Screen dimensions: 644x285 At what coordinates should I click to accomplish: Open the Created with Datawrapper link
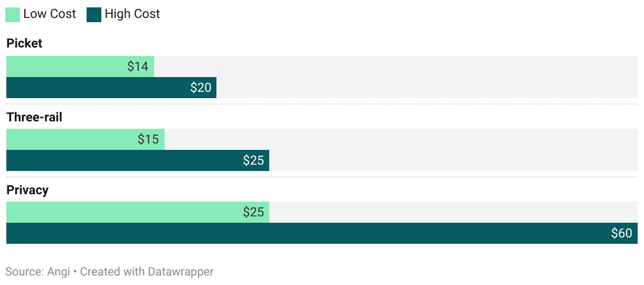147,272
